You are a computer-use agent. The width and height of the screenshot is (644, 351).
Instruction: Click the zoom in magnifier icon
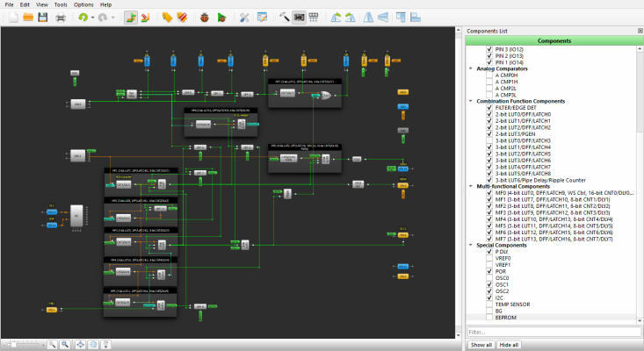(66, 344)
